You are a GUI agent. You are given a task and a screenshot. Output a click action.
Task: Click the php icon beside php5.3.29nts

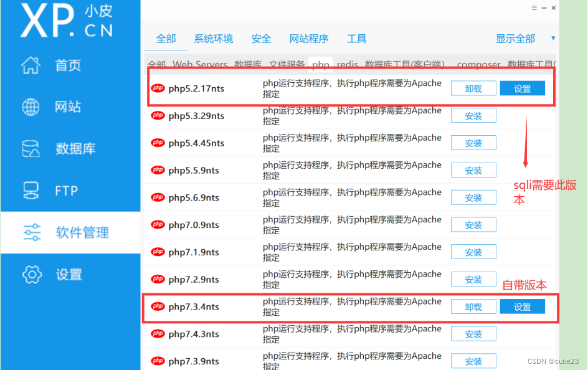click(158, 115)
